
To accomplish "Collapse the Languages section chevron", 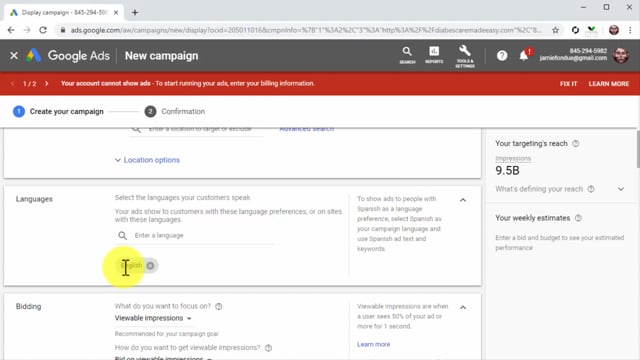I will point(463,200).
